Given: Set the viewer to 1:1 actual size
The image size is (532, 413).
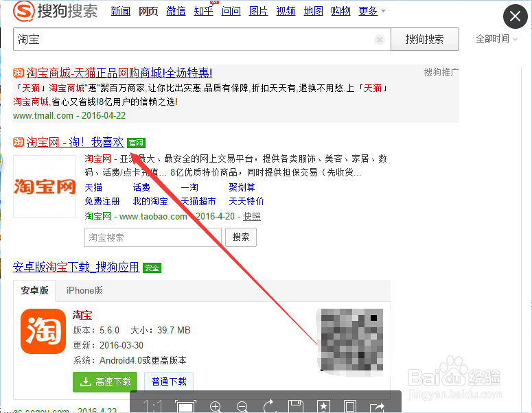Looking at the screenshot, I should tap(152, 405).
